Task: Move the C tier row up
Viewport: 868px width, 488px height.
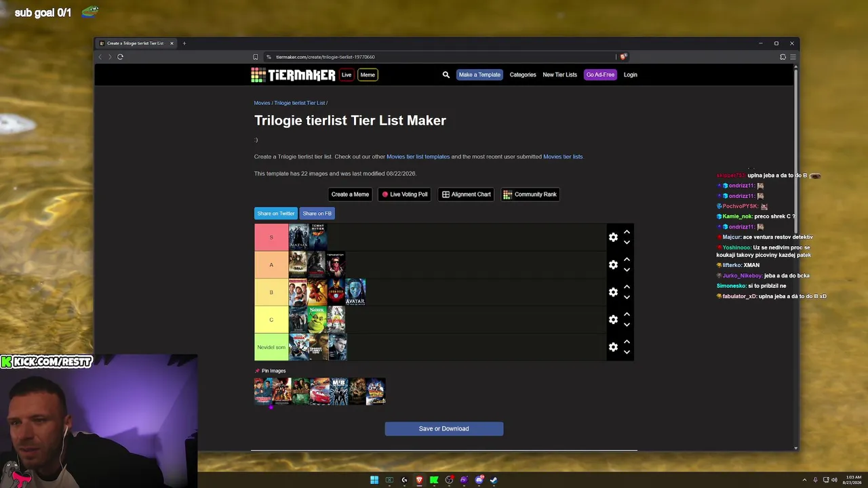Action: pyautogui.click(x=627, y=314)
